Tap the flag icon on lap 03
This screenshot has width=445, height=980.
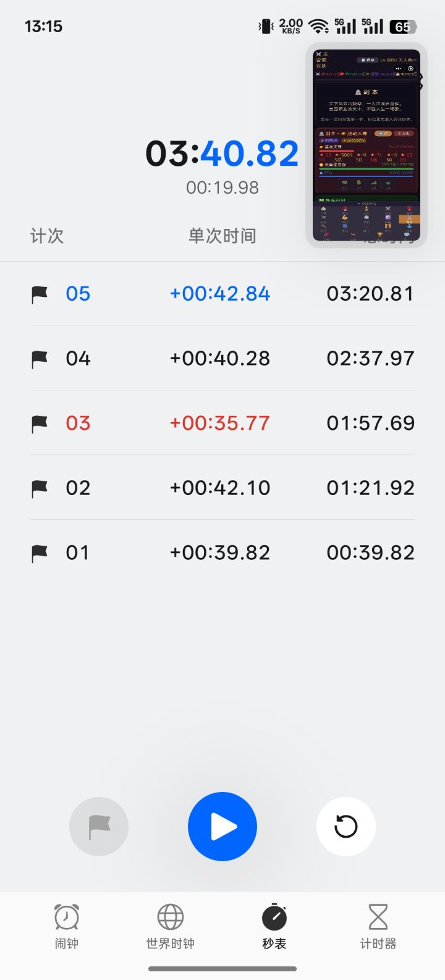pos(40,423)
